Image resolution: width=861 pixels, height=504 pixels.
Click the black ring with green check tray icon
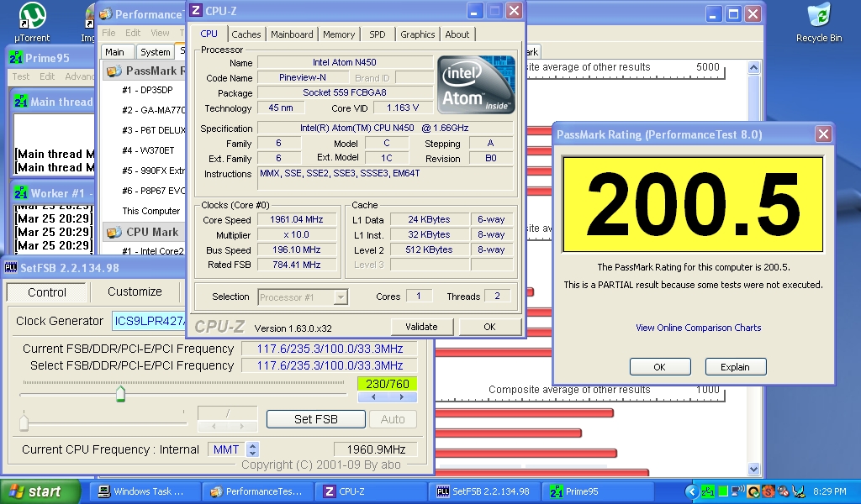753,491
